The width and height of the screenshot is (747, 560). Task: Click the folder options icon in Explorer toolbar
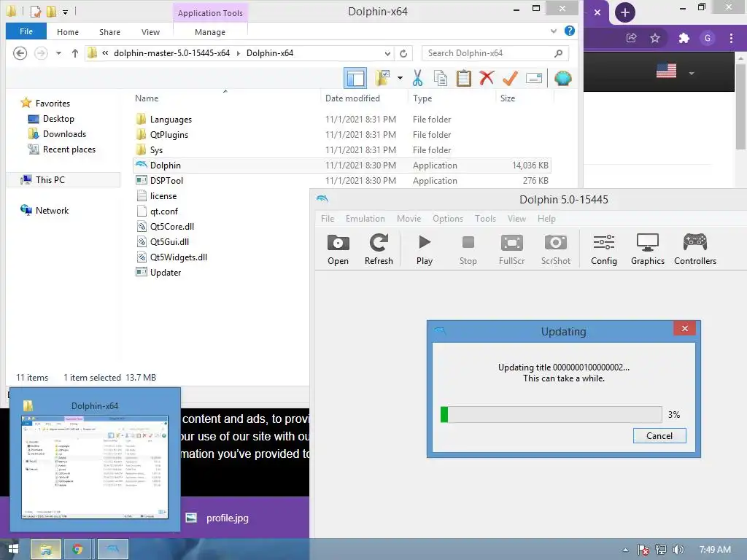(382, 78)
